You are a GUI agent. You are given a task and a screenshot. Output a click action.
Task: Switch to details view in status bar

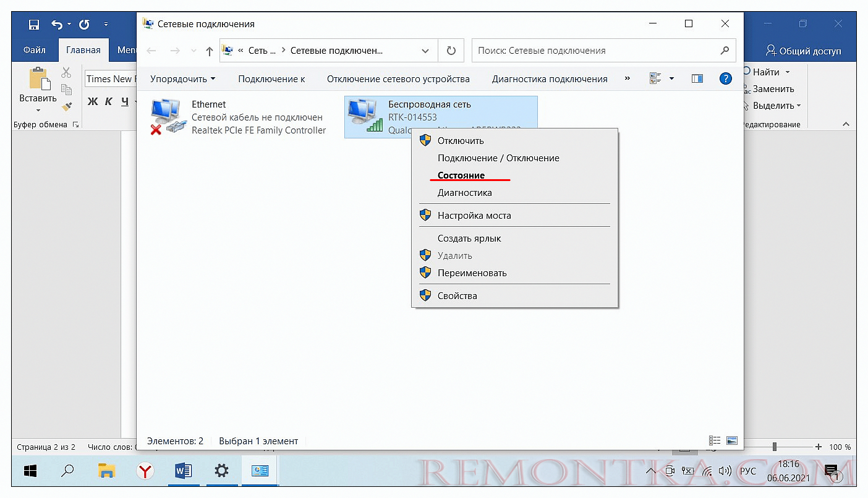point(715,441)
